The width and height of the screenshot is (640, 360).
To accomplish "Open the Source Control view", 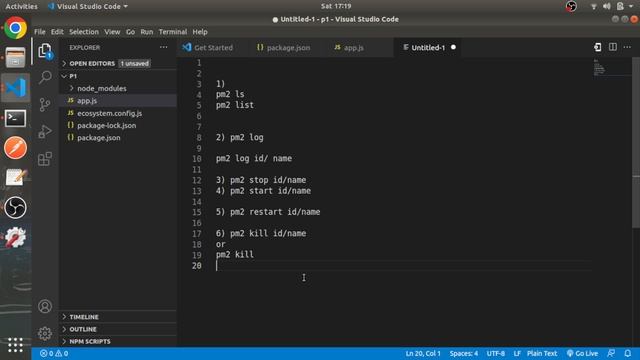I will coord(45,104).
